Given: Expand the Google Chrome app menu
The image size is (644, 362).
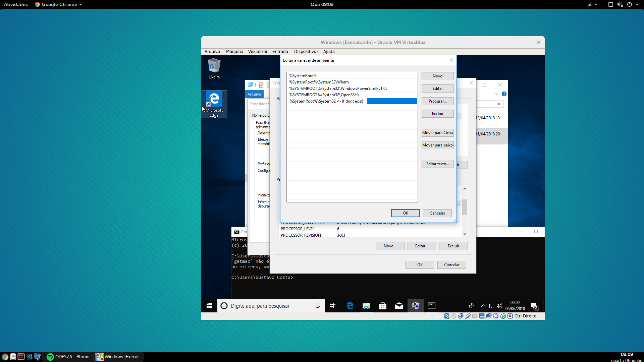Looking at the screenshot, I should click(59, 4).
